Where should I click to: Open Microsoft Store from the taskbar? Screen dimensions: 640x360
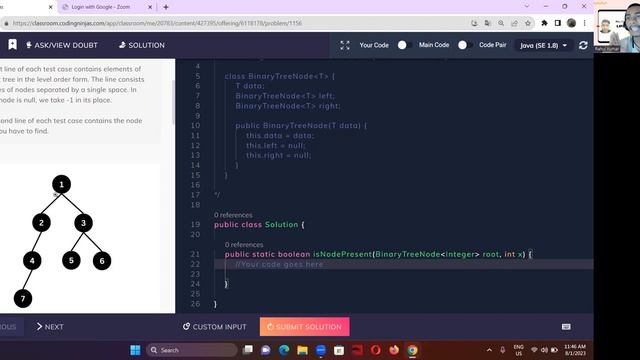coord(339,350)
